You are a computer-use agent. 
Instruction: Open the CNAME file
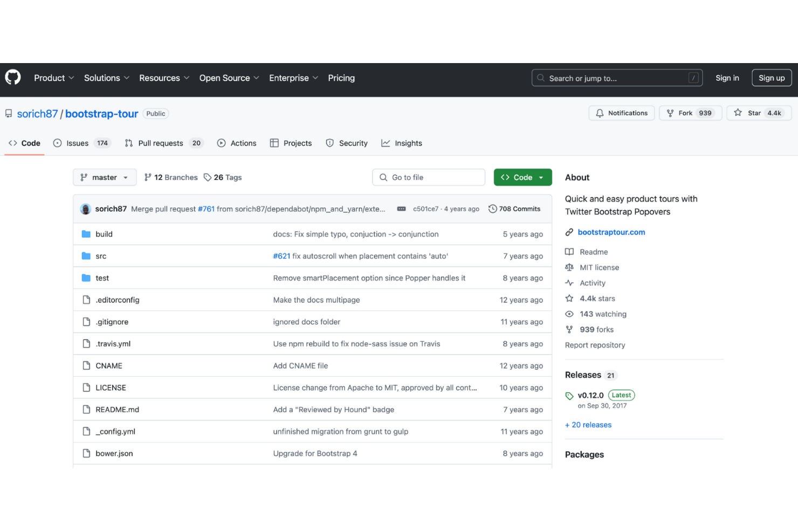coord(109,366)
